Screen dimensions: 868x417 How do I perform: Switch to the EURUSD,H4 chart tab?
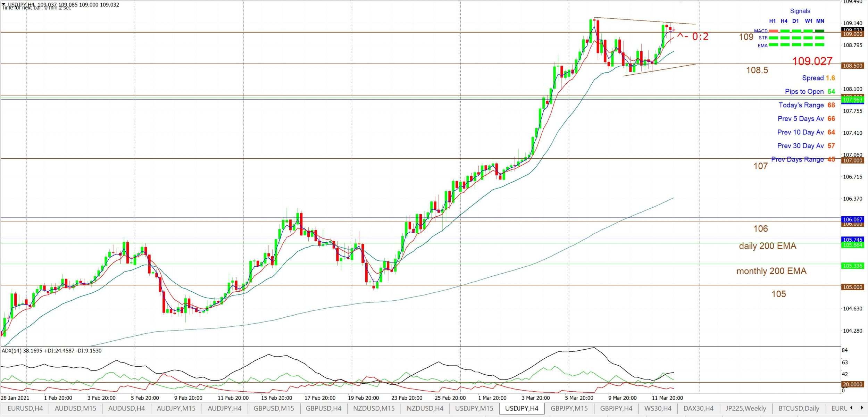pos(25,408)
